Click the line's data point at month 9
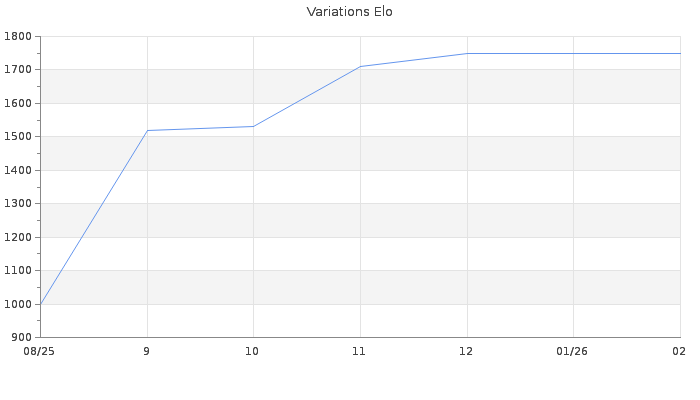This screenshot has width=700, height=400. tap(147, 130)
